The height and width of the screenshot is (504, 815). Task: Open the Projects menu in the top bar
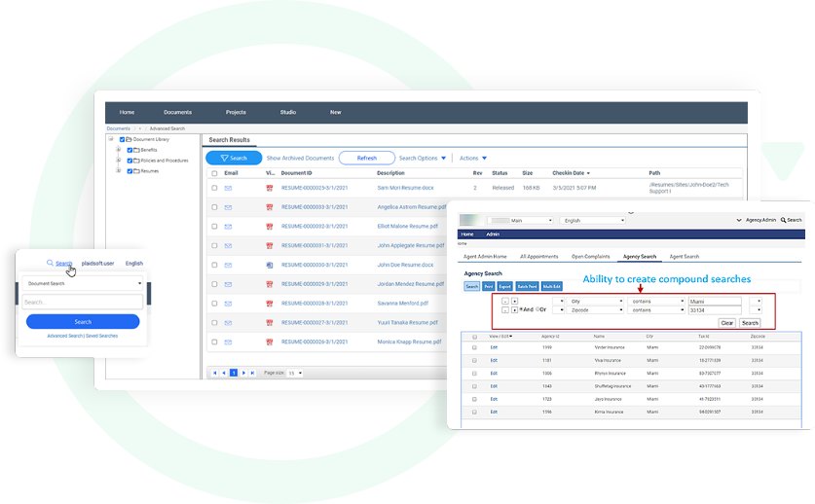click(236, 112)
